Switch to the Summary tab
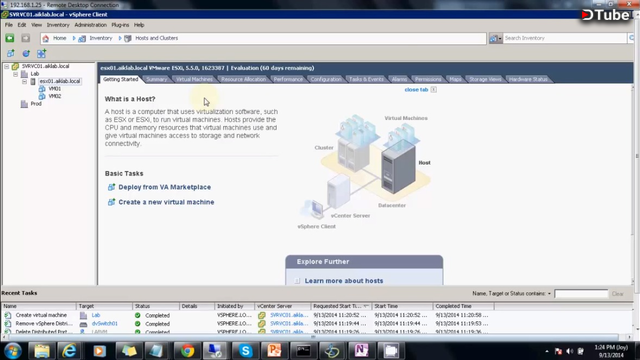The image size is (640, 360). pyautogui.click(x=156, y=79)
